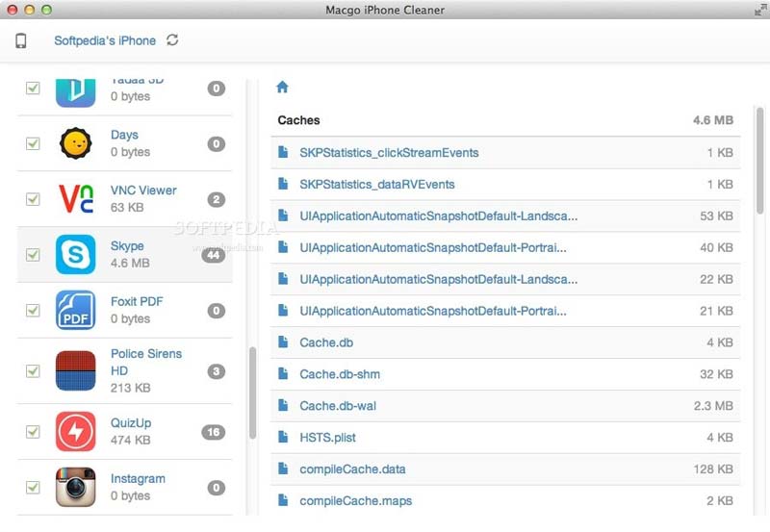Image resolution: width=770 pixels, height=532 pixels.
Task: Open the HSTS.plist file entry
Action: tap(327, 438)
